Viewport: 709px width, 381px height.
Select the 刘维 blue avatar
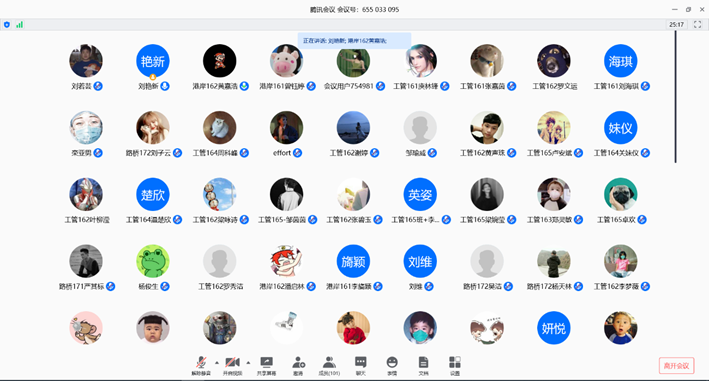click(x=420, y=261)
